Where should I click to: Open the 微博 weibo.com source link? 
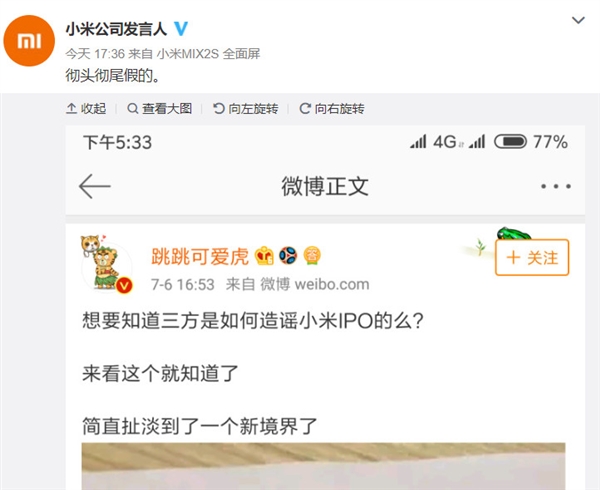(x=315, y=285)
